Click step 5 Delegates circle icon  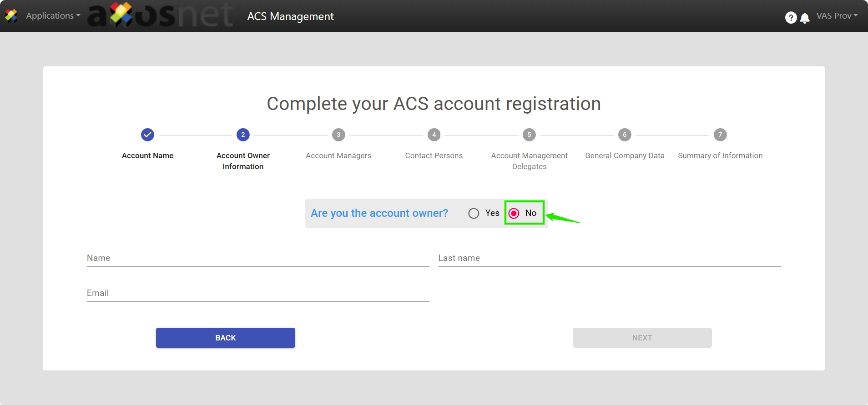(529, 135)
